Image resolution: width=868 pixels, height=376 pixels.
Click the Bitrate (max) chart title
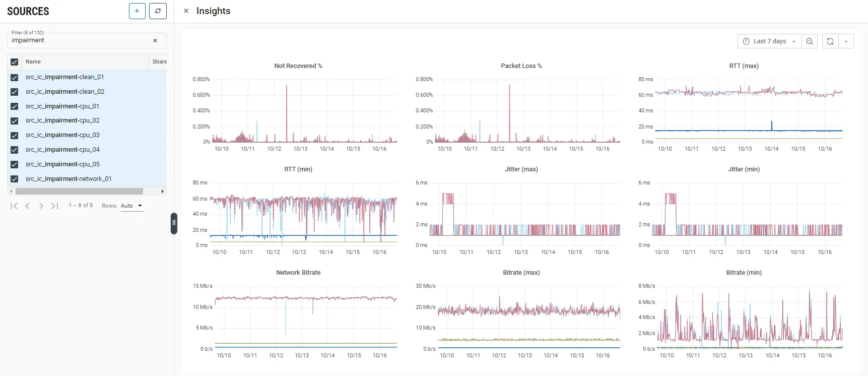(x=521, y=273)
